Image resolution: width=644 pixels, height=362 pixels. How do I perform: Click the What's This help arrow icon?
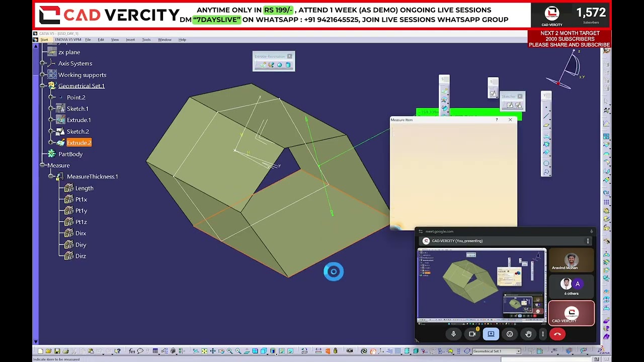point(117,351)
